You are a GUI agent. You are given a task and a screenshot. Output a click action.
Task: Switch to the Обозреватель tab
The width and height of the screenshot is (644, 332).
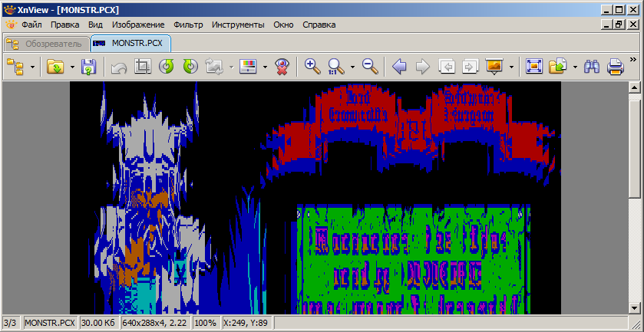pyautogui.click(x=46, y=44)
